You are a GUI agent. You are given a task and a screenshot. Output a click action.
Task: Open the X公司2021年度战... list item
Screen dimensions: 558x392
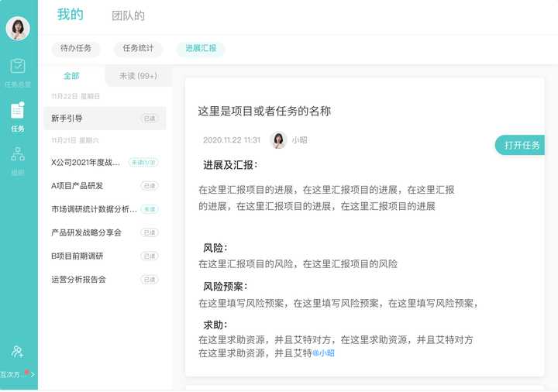point(105,163)
